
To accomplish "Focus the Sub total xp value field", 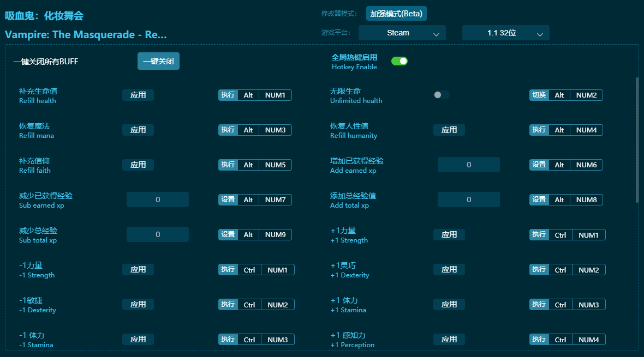I will (158, 234).
